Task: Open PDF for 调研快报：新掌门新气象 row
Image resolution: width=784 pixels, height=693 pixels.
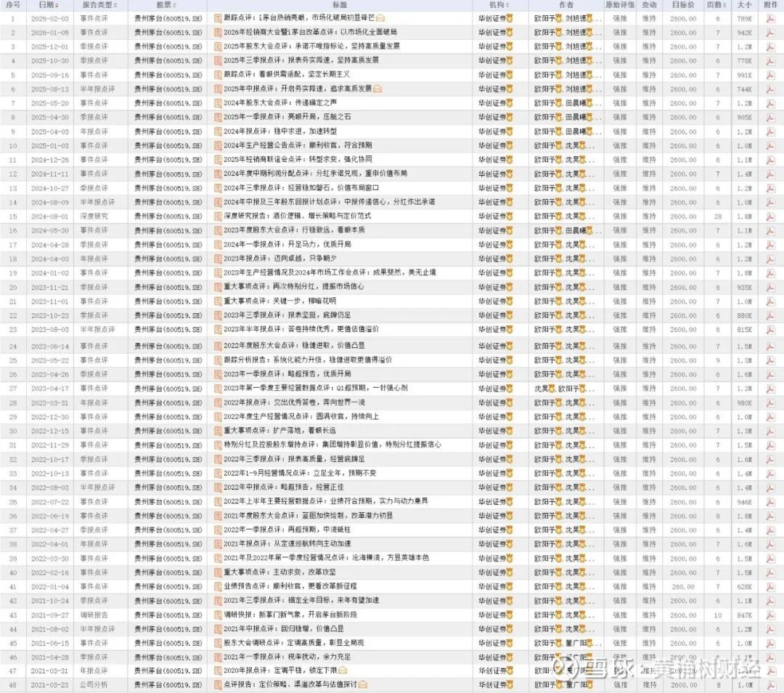Action: pyautogui.click(x=770, y=615)
